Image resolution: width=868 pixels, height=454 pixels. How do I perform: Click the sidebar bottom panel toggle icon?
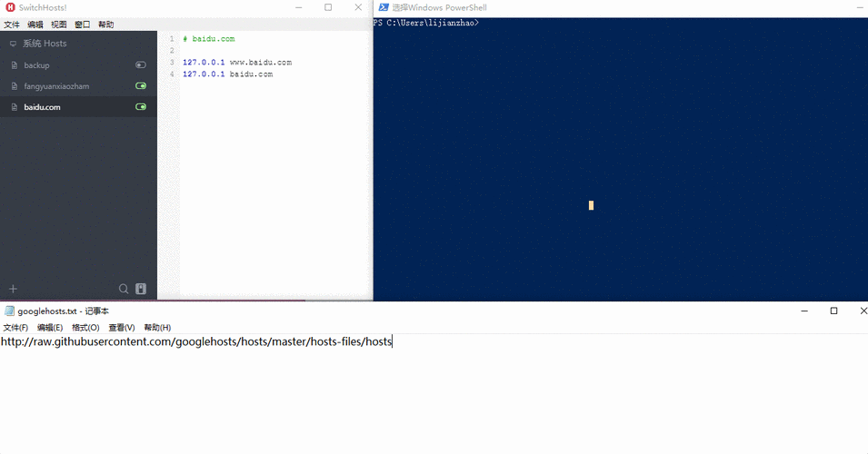(x=141, y=289)
